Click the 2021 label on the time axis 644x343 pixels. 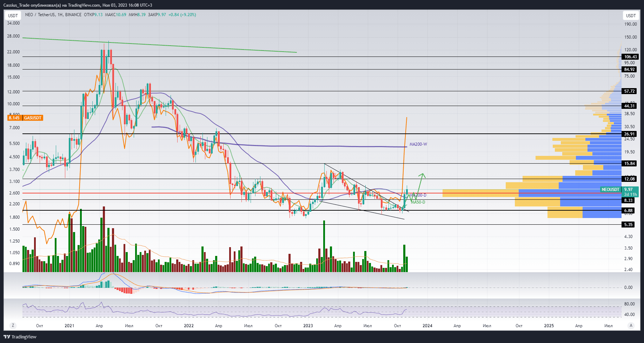pyautogui.click(x=69, y=326)
